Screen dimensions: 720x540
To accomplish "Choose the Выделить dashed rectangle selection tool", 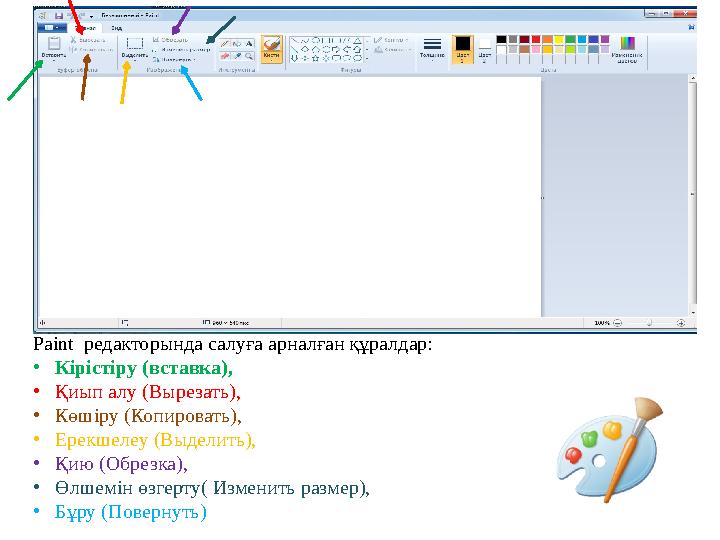I will (135, 43).
